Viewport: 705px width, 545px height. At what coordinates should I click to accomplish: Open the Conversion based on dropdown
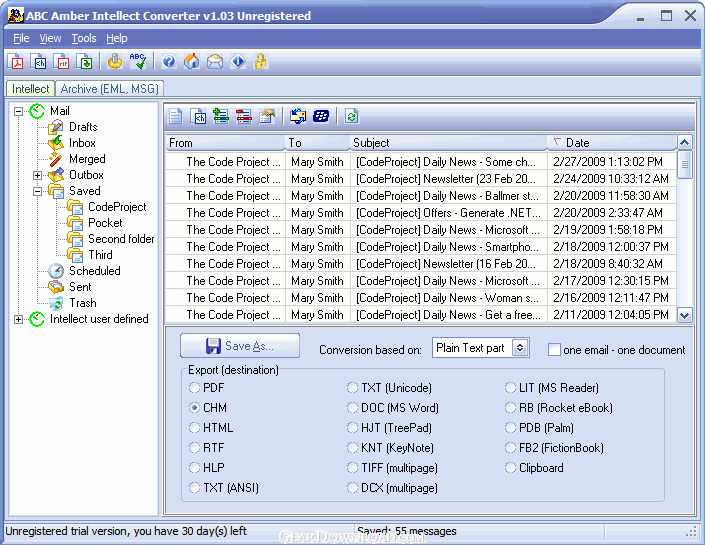pos(520,348)
